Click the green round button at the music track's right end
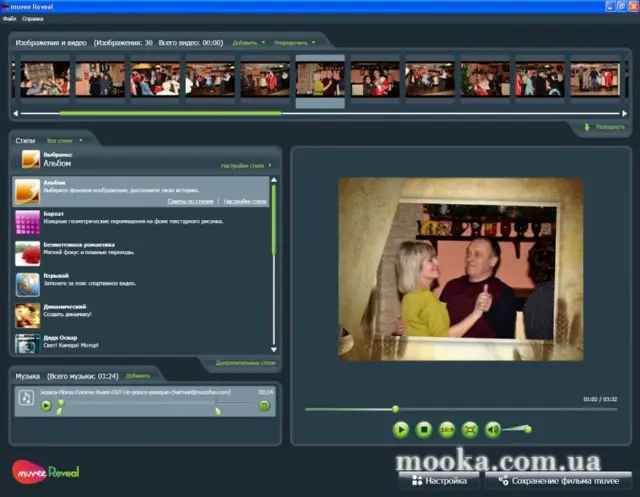The image size is (640, 497). (264, 406)
